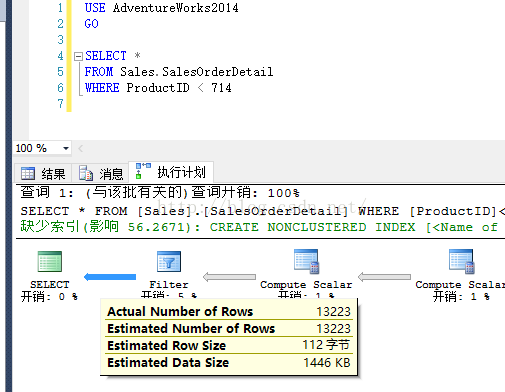Click arrow between the two Compute Scalar nodes
505x392 pixels.
click(384, 277)
